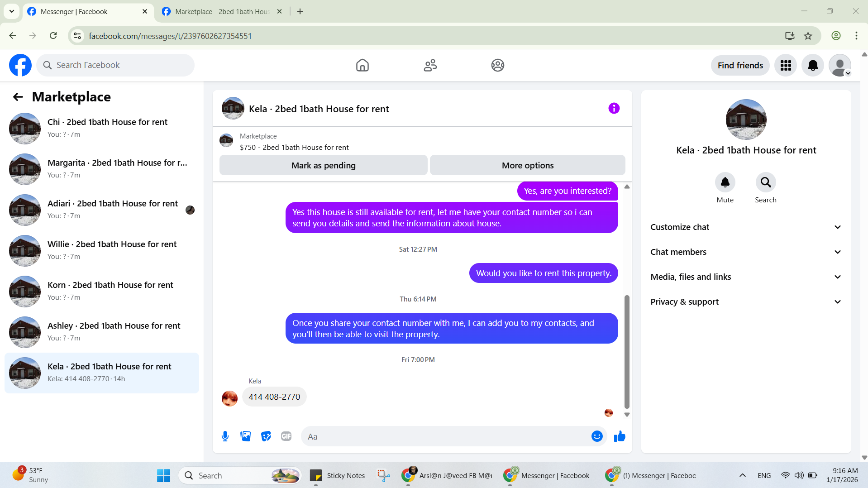Expand Privacy & support section
The height and width of the screenshot is (488, 868).
pos(746,302)
